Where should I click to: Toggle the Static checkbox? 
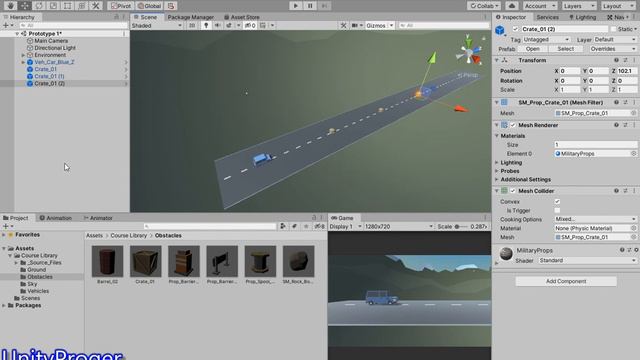click(x=613, y=29)
